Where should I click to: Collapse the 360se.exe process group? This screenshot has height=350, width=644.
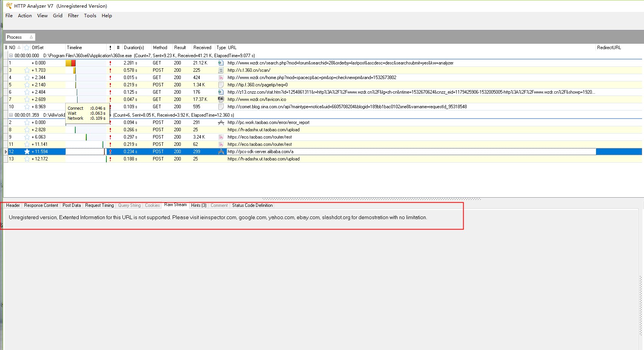click(x=11, y=56)
